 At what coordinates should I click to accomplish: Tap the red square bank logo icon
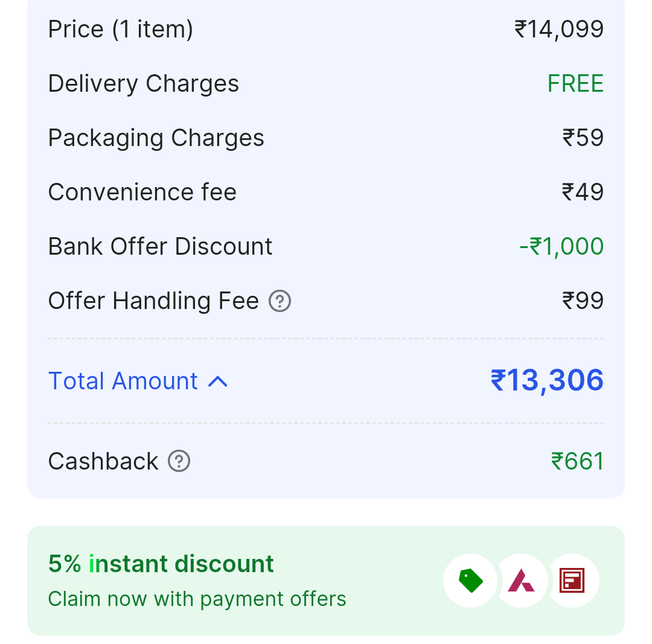coord(572,581)
